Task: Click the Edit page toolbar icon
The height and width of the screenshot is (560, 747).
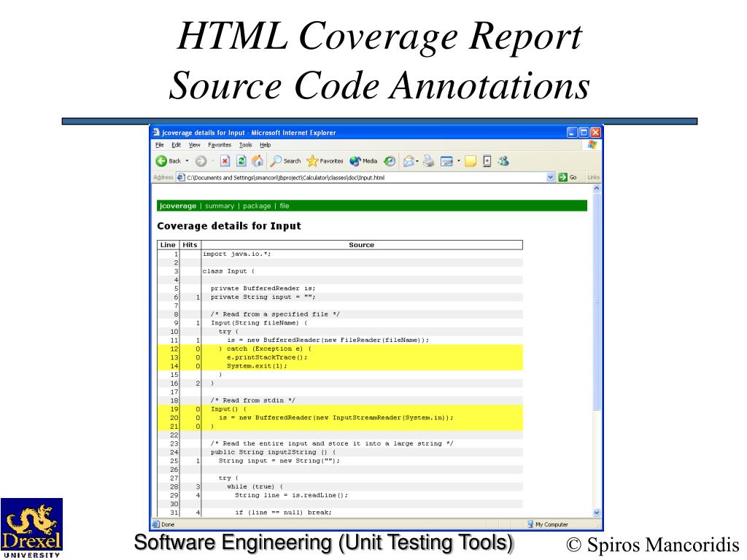Action: (446, 161)
